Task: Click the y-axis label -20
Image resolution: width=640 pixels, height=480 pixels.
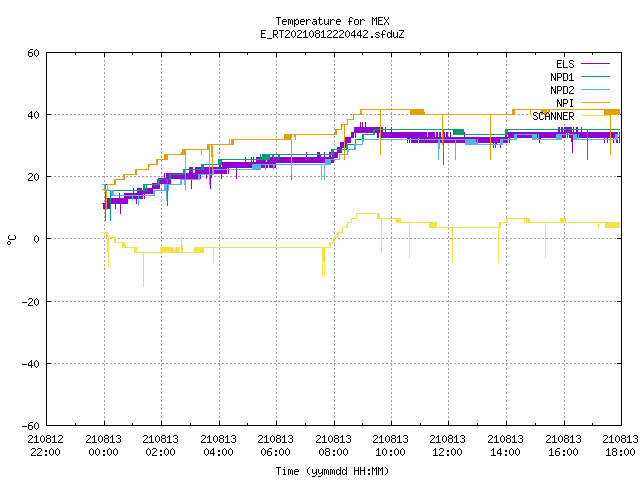Action: coord(31,302)
